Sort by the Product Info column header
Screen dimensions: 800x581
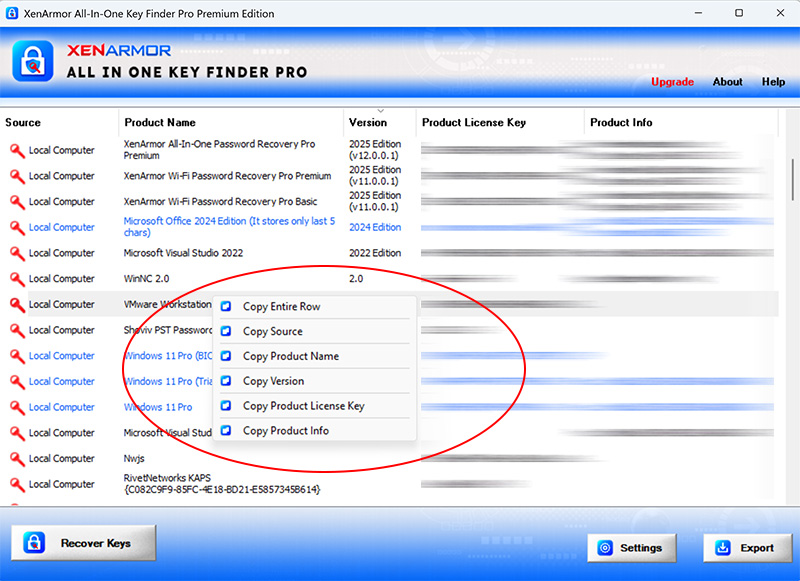click(x=682, y=122)
